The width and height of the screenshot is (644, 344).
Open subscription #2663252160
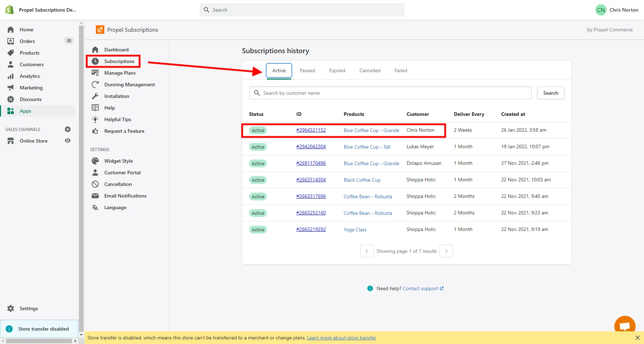tap(311, 213)
